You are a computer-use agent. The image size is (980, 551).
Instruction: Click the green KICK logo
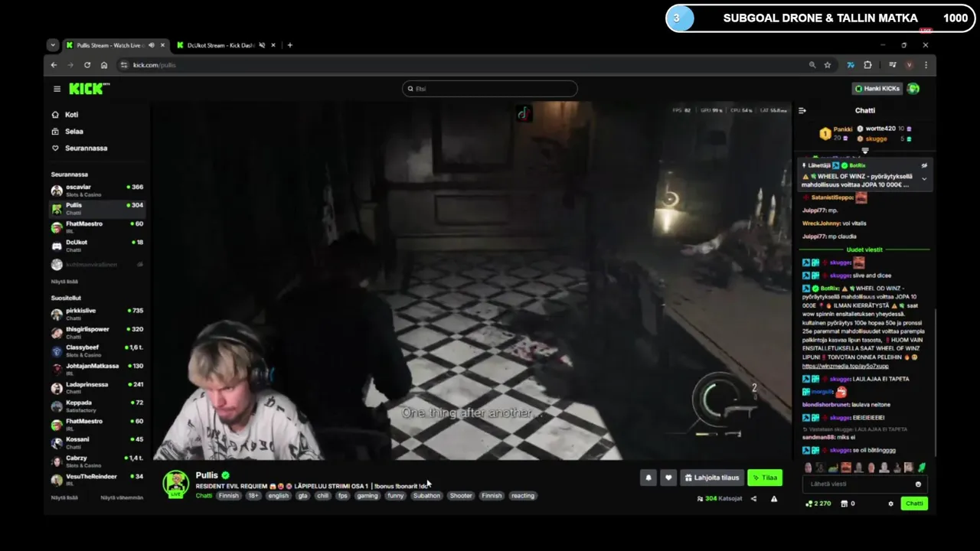click(89, 89)
